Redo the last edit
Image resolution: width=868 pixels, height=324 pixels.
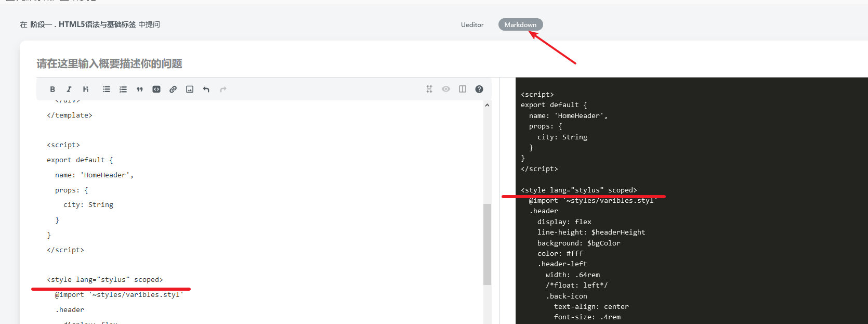pyautogui.click(x=223, y=89)
